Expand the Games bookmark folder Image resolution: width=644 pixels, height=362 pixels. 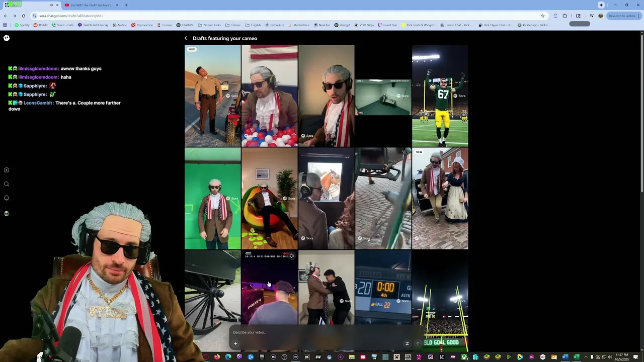[233, 25]
